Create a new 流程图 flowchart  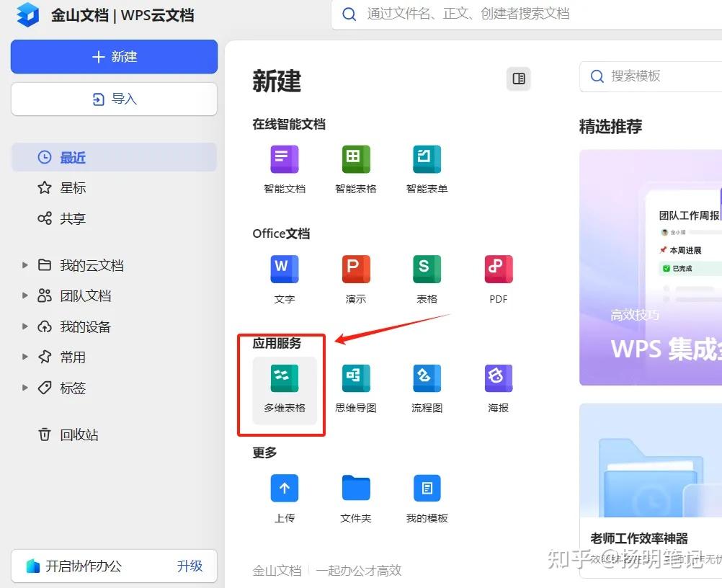(x=426, y=378)
